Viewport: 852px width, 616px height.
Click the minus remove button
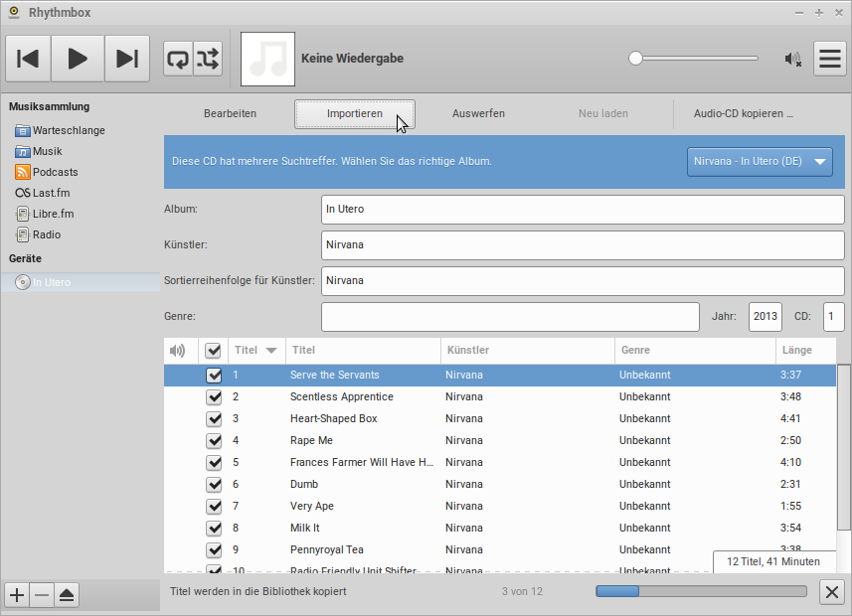42,595
